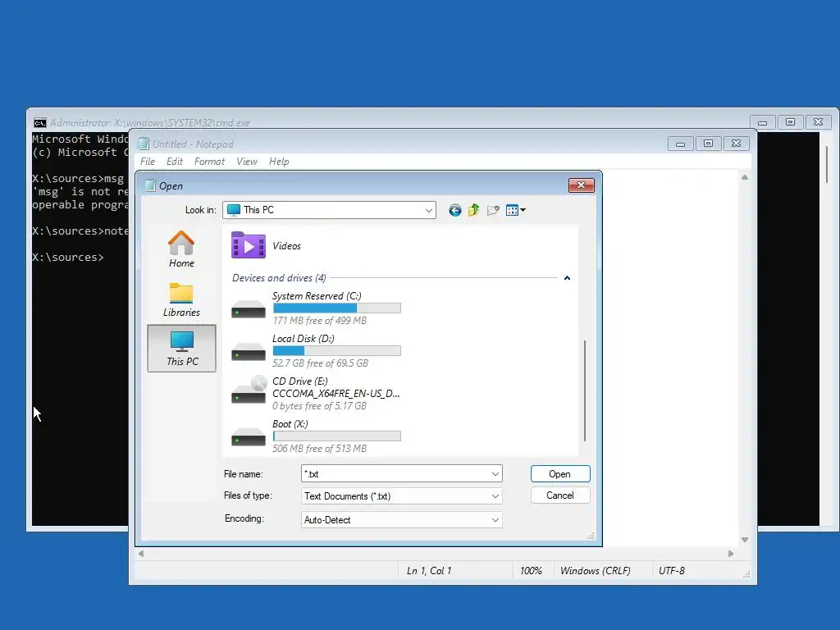
Task: Select the Boot (X:) drive icon
Action: (x=248, y=438)
